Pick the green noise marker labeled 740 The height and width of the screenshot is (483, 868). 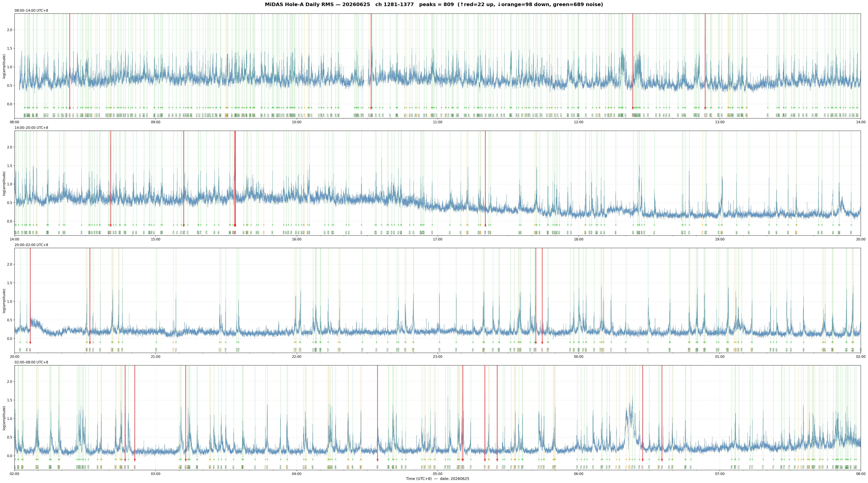click(x=577, y=459)
